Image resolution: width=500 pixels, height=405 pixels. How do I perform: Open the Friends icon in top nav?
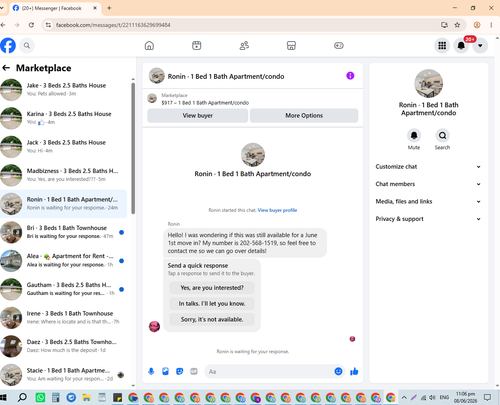[244, 45]
